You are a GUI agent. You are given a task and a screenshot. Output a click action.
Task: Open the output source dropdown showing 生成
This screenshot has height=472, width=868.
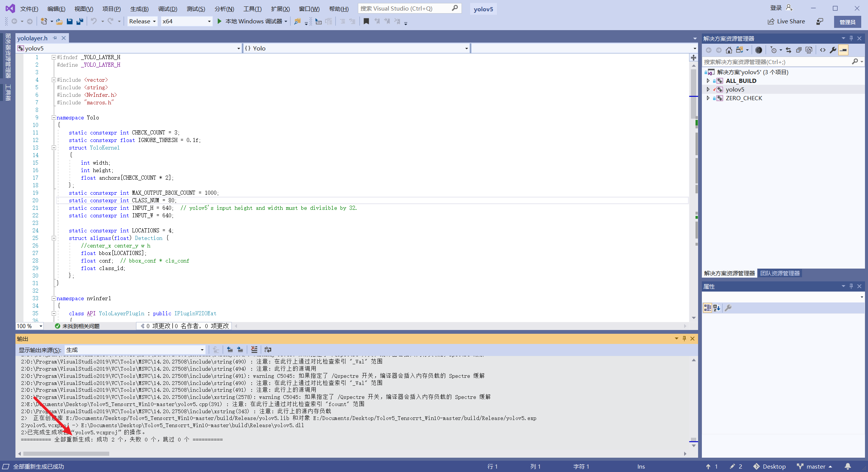[x=135, y=350]
